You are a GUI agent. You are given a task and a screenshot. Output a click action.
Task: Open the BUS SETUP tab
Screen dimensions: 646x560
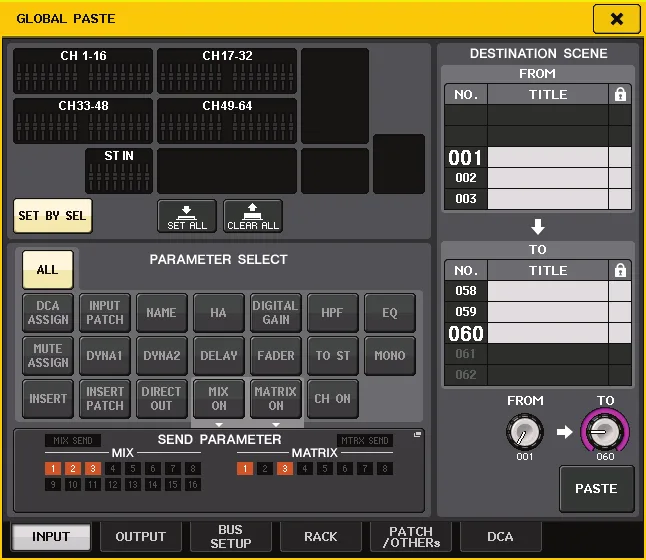tap(231, 537)
